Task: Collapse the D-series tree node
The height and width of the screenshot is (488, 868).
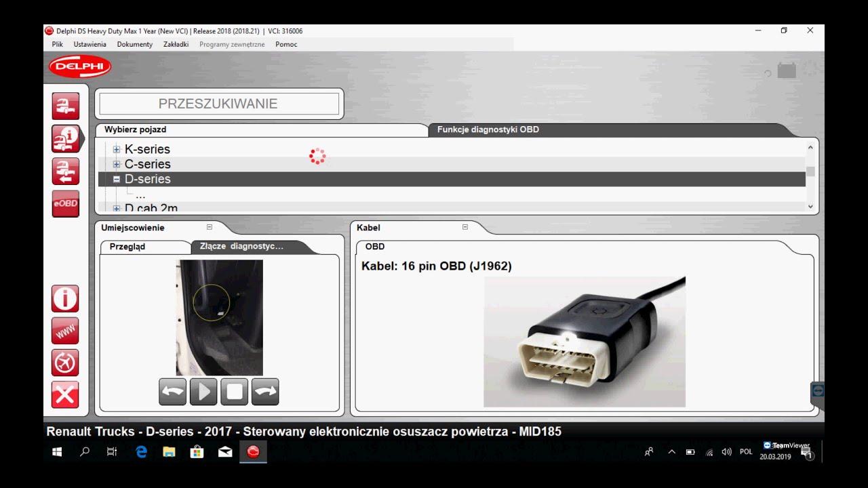Action: coord(117,179)
